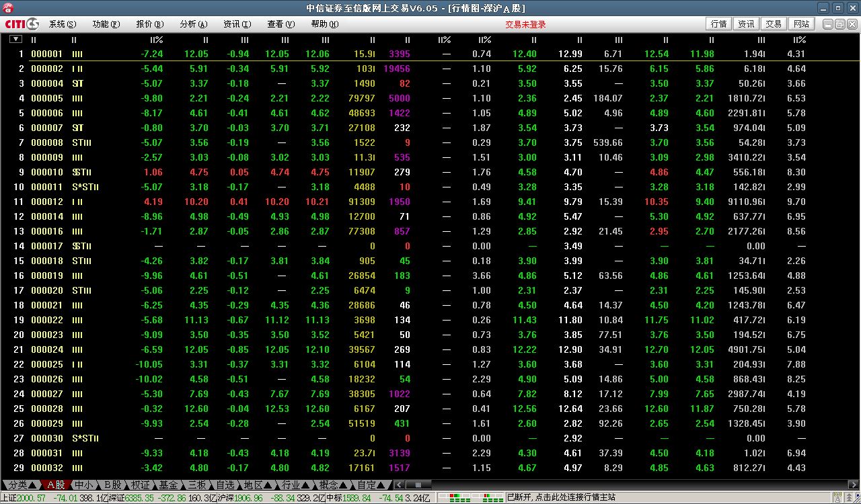Click the inner window close icon
Image resolution: width=861 pixels, height=504 pixels.
point(851,24)
